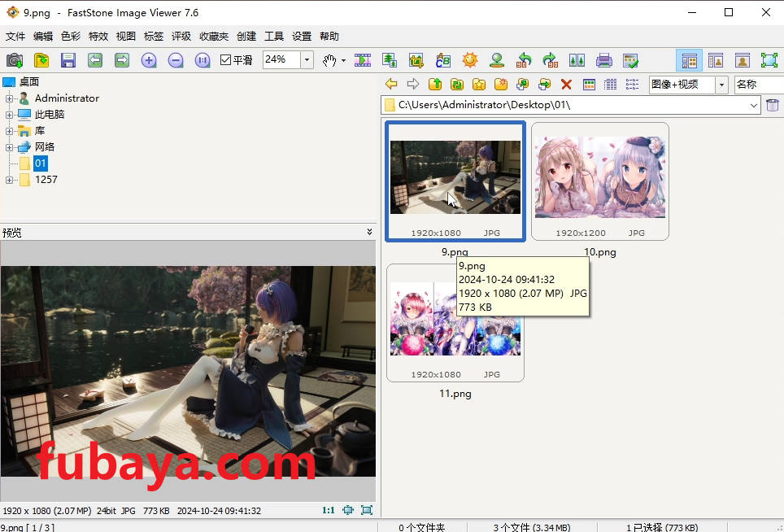Select the 11.png thumbnail
The width and height of the screenshot is (784, 532).
[x=455, y=323]
